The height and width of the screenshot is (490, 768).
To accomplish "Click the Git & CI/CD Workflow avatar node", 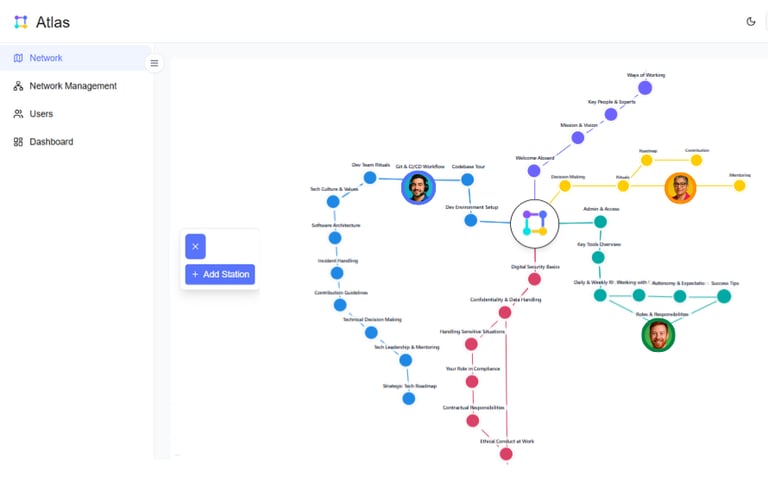I will [x=418, y=187].
